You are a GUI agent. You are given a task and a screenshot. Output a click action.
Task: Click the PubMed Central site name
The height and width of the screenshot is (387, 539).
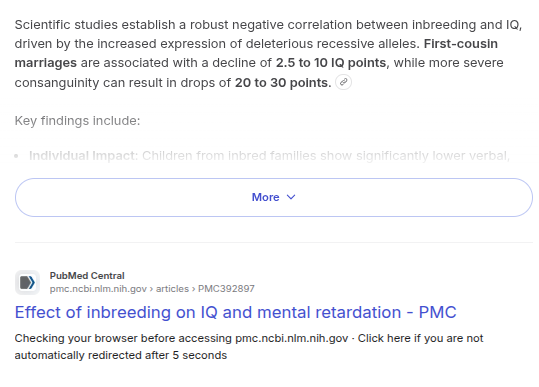pyautogui.click(x=87, y=276)
